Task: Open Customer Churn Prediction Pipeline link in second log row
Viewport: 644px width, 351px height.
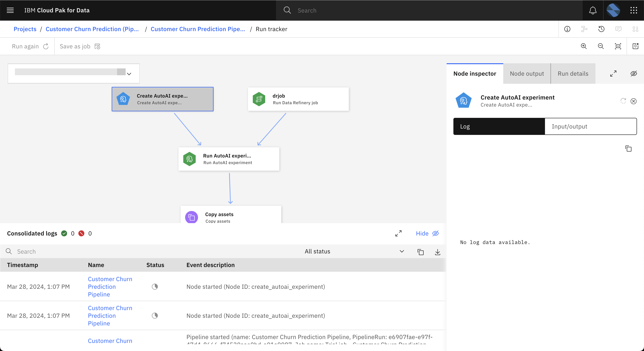Action: (x=110, y=316)
